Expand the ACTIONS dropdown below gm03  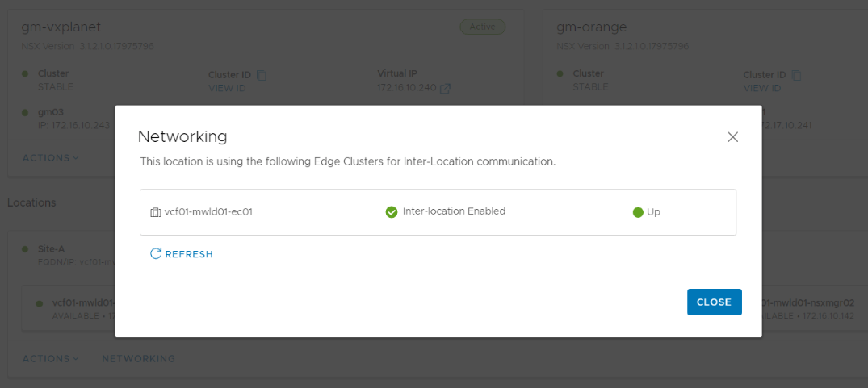(50, 157)
